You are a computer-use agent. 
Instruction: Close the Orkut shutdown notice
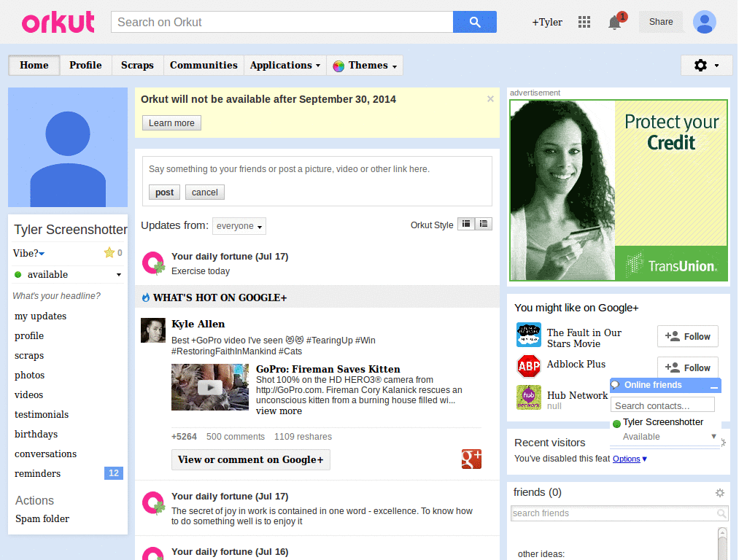pos(490,99)
